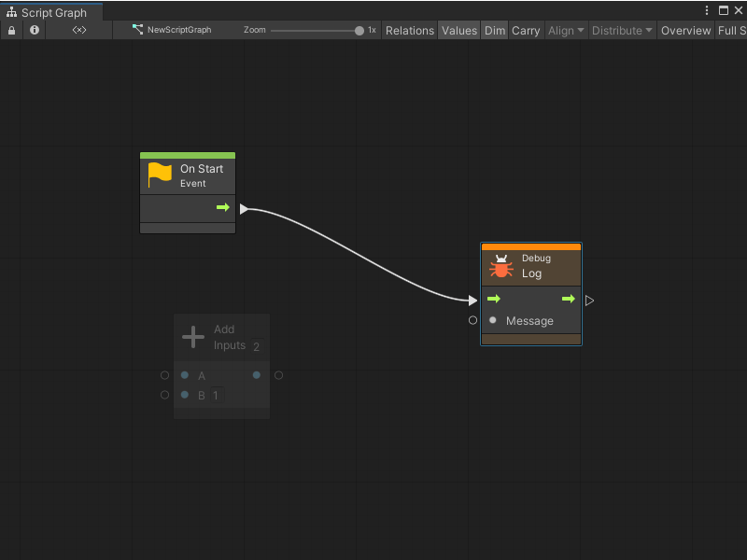Click the green output flow arrow on On Start
This screenshot has width=747, height=560.
pyautogui.click(x=223, y=208)
